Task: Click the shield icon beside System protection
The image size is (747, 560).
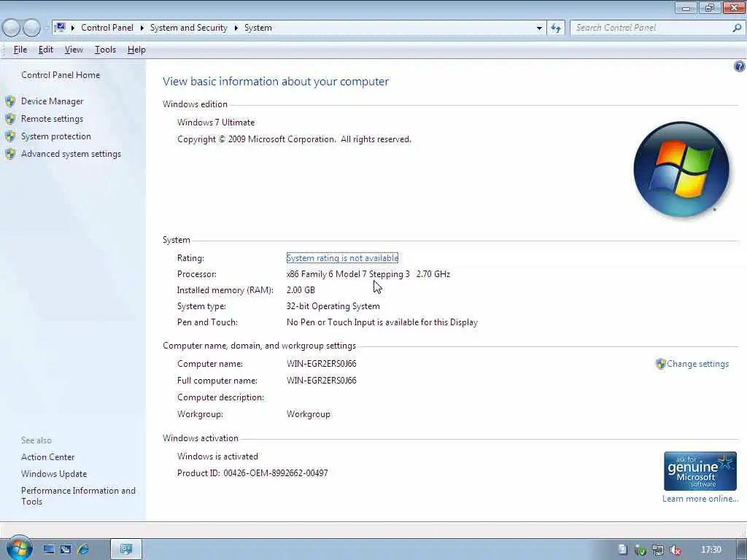Action: [x=10, y=136]
